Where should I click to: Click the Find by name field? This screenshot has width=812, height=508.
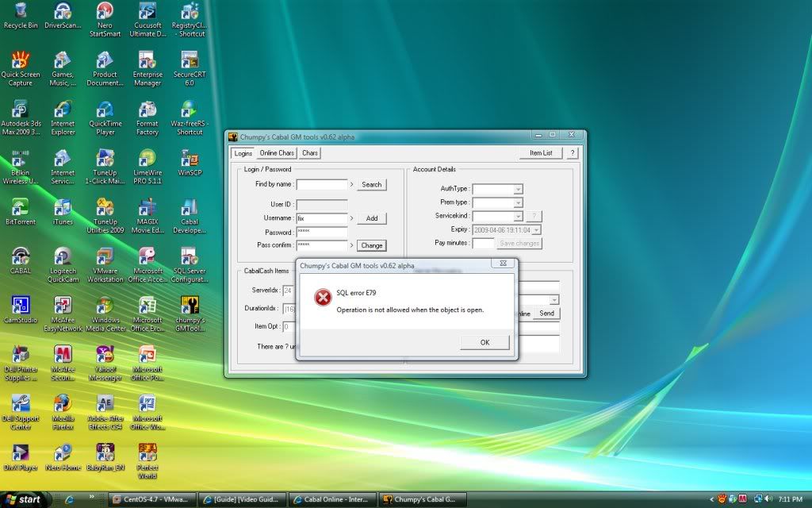coord(322,184)
